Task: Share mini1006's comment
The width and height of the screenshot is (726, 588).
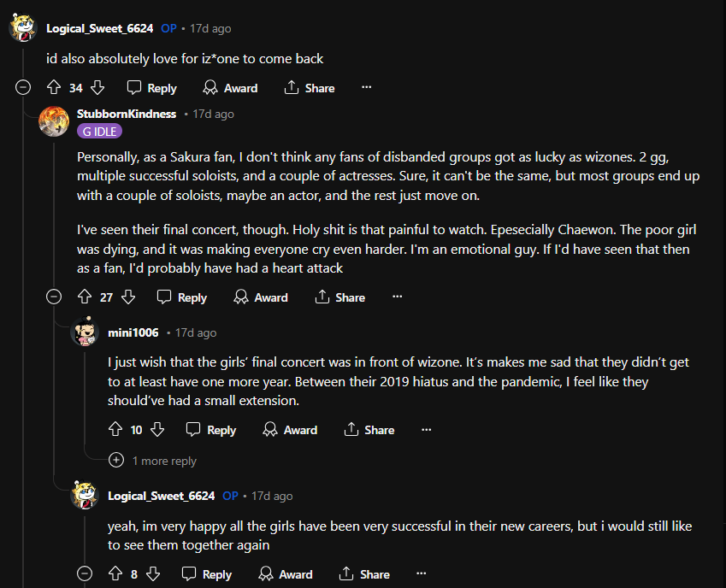Action: point(369,430)
